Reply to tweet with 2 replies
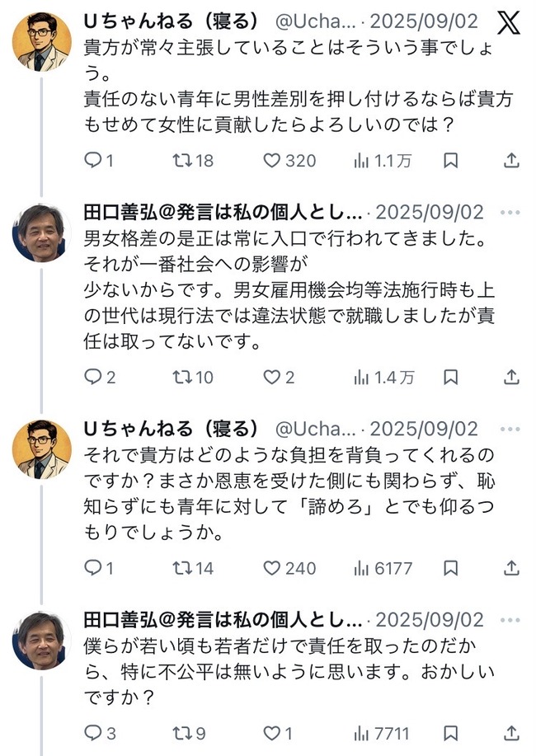The image size is (536, 756). (93, 377)
